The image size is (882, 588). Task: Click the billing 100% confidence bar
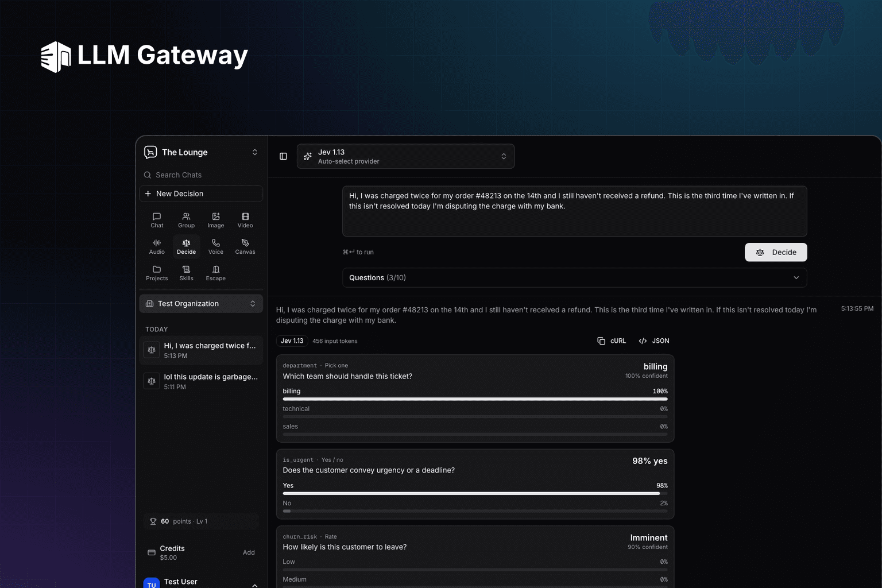(x=475, y=399)
